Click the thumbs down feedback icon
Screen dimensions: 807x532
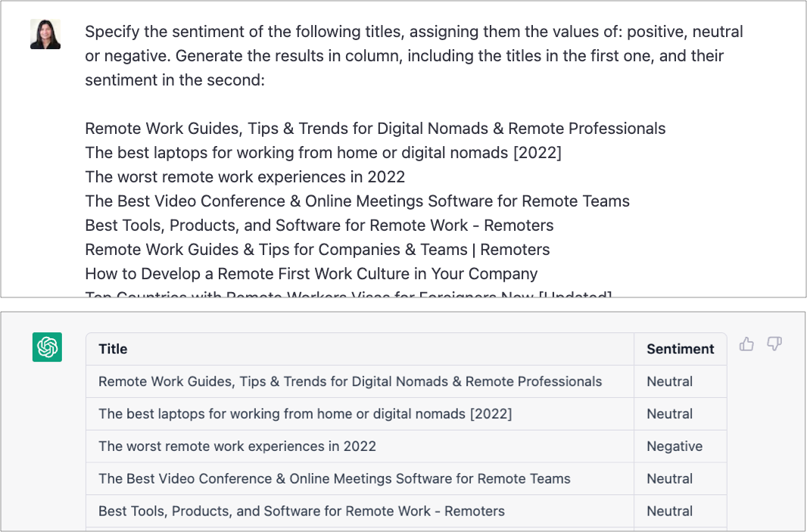click(774, 345)
